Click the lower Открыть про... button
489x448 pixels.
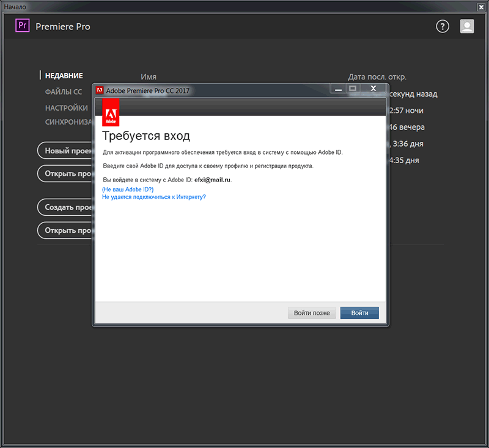pyautogui.click(x=65, y=230)
